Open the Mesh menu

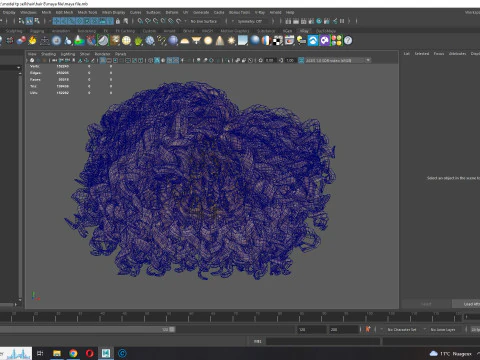coord(46,12)
